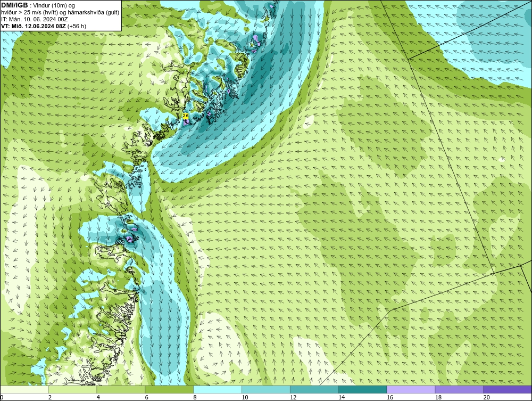Click the dark purple legend swatch above 20 m/s
The height and width of the screenshot is (401, 532).
tap(508, 389)
